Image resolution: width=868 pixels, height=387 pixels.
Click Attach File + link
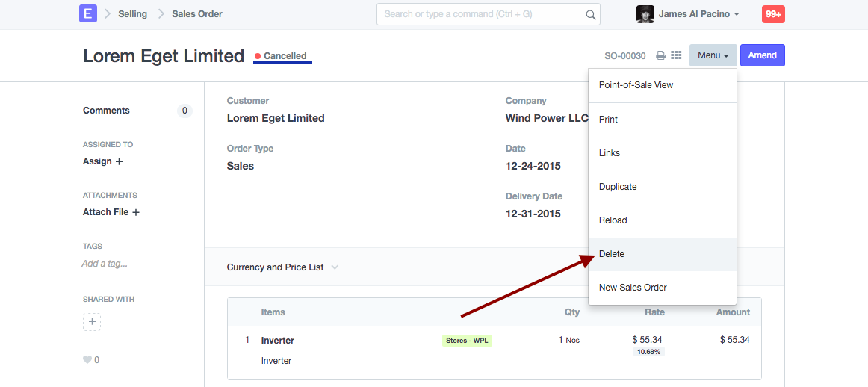(x=111, y=212)
